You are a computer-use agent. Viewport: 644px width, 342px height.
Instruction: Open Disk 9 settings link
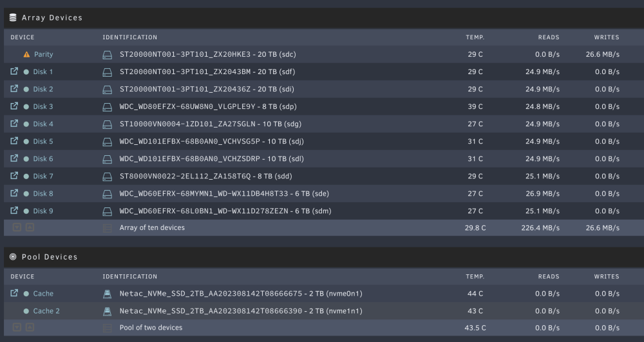pos(43,211)
